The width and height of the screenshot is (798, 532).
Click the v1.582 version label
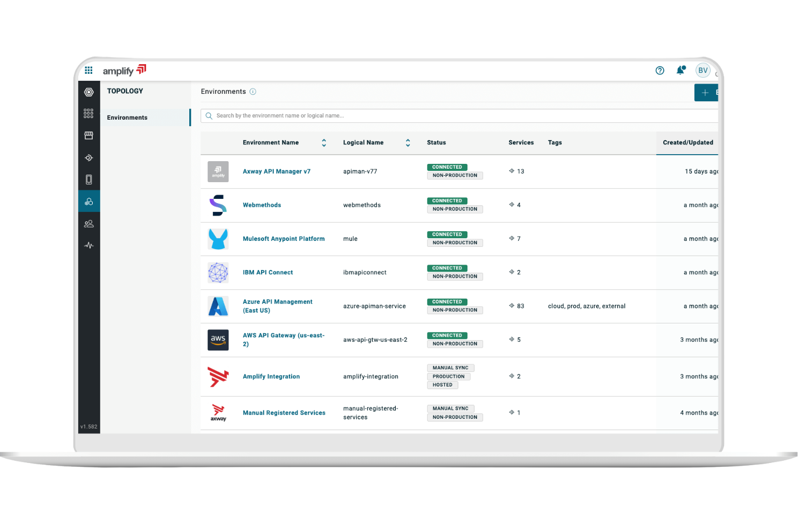[x=89, y=427]
